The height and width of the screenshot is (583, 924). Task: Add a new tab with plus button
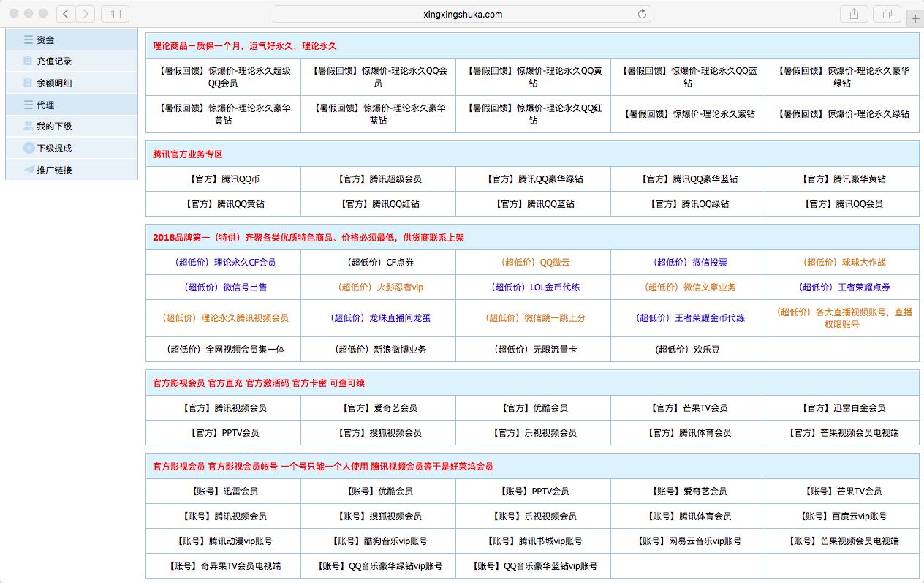(x=915, y=18)
